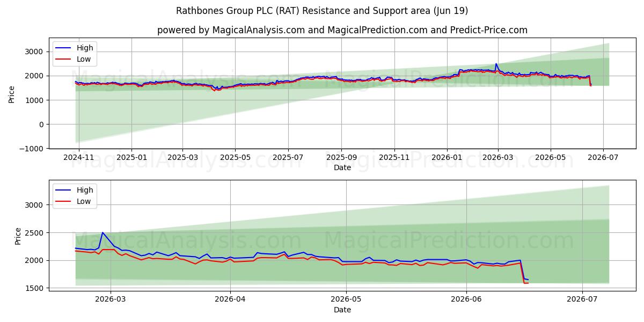Click the '1000' price tick in the top chart

point(35,100)
